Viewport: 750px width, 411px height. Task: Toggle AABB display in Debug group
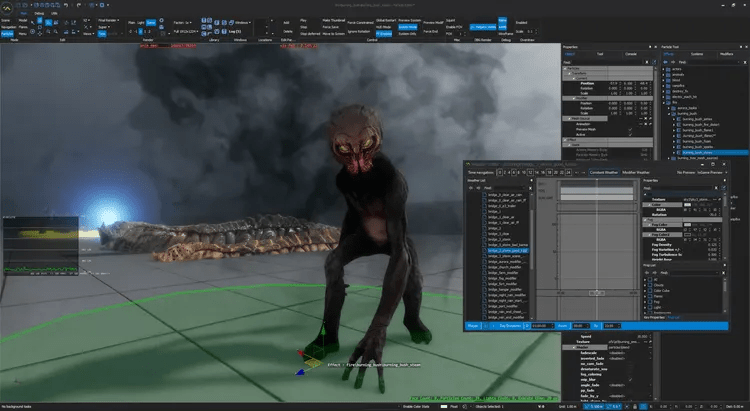(502, 27)
